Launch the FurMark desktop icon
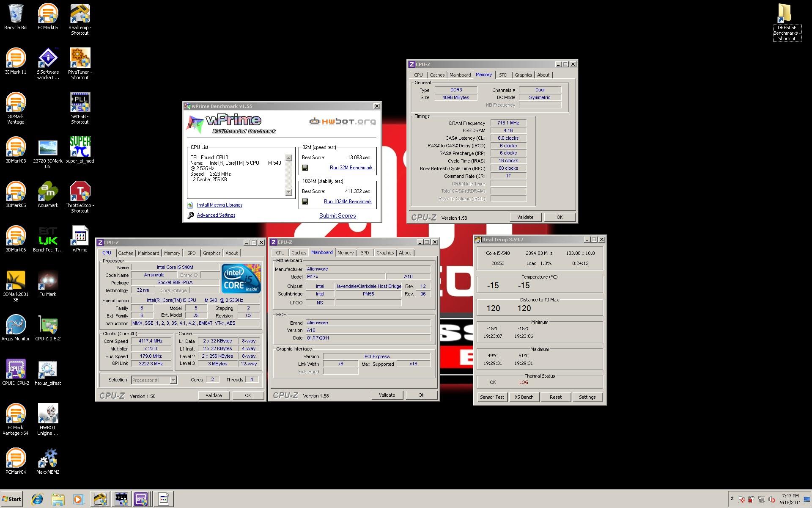This screenshot has width=812, height=508. (x=48, y=284)
